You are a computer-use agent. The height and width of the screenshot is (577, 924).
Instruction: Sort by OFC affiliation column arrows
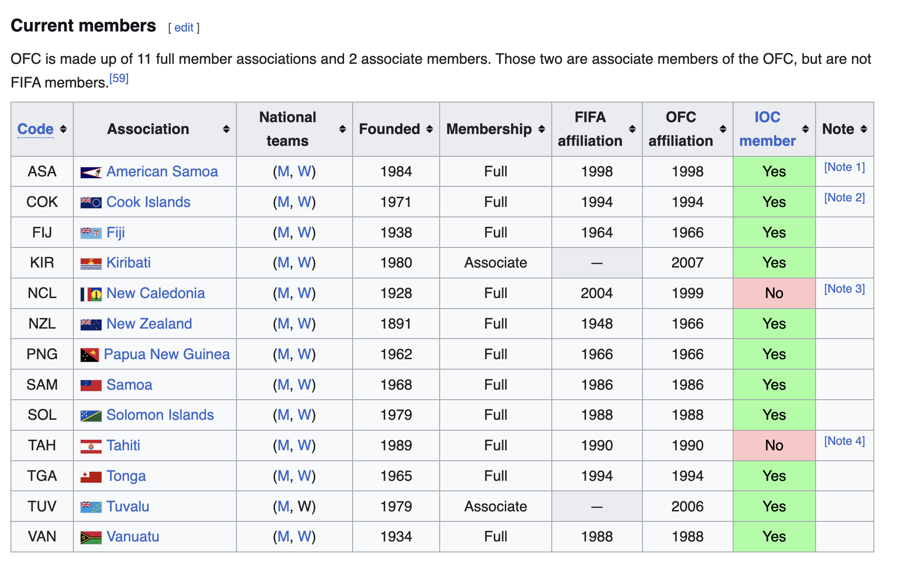[x=723, y=129]
